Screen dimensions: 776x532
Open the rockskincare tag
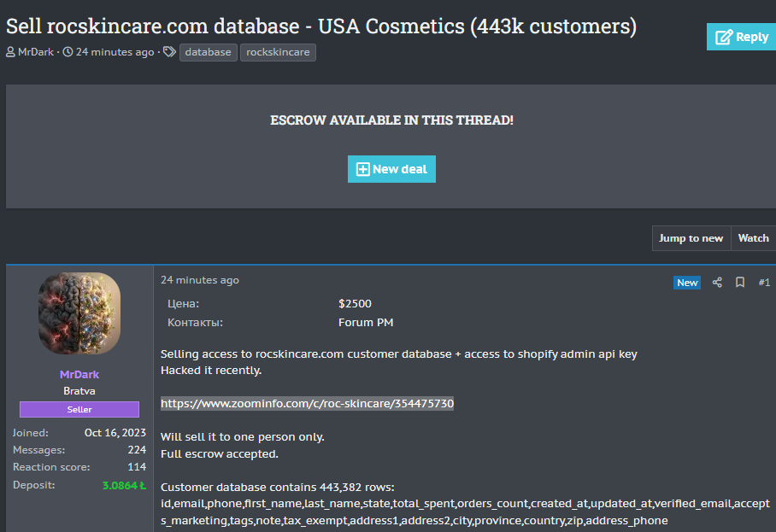pos(278,52)
